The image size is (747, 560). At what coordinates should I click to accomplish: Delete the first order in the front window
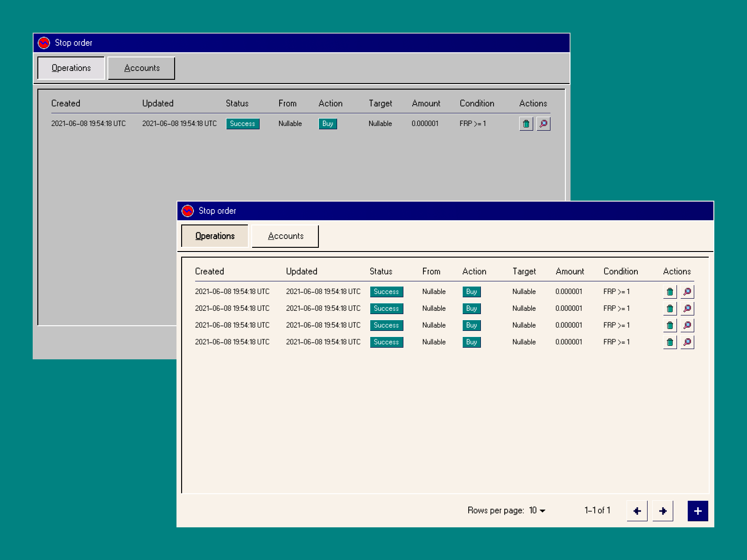coord(669,292)
